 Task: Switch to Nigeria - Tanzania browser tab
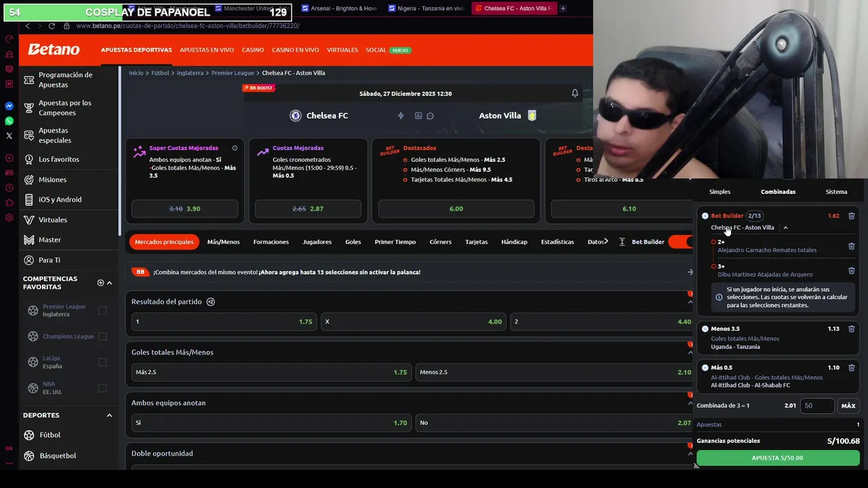point(425,8)
